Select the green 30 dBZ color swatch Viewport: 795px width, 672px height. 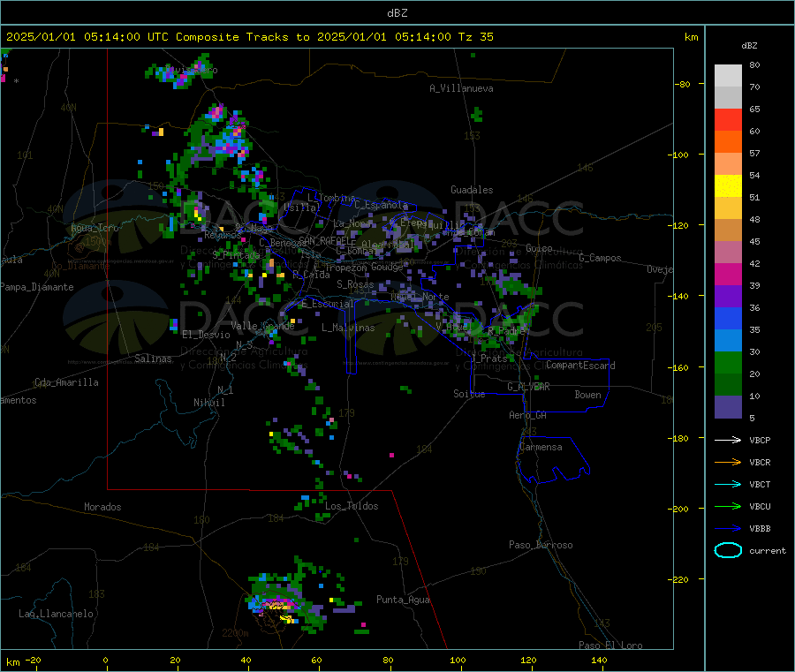coord(728,362)
